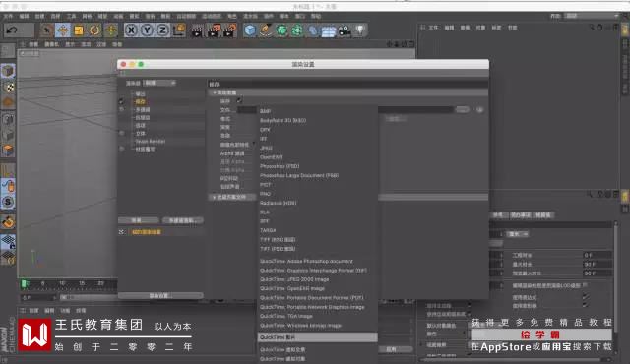Viewport: 630px width, 364px height.
Task: Click the first frame value field in attributes panel
Action: (x=598, y=255)
